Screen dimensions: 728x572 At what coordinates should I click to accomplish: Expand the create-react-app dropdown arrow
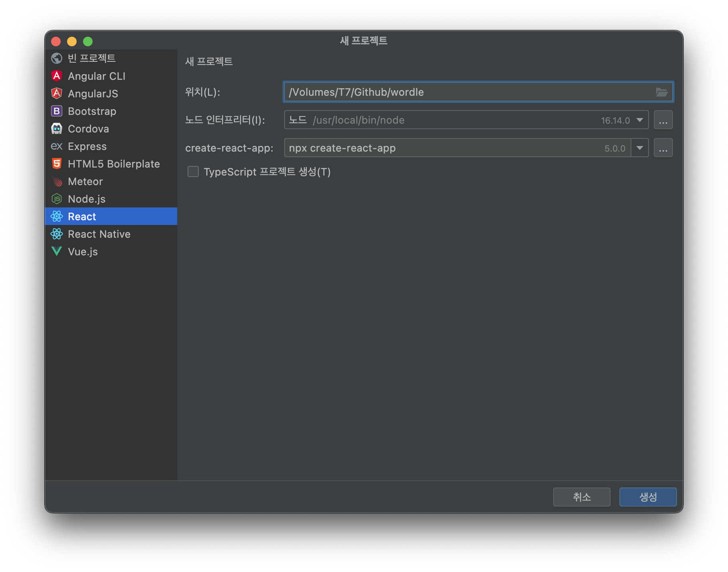(x=640, y=148)
